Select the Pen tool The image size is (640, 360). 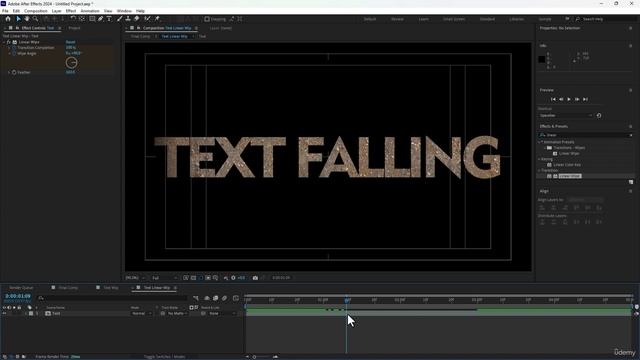tap(100, 19)
